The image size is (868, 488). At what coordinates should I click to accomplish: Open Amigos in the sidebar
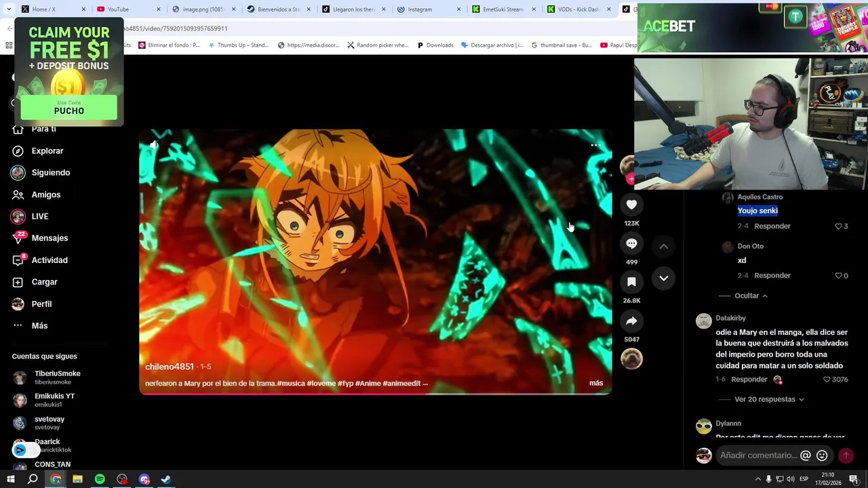[x=46, y=195]
